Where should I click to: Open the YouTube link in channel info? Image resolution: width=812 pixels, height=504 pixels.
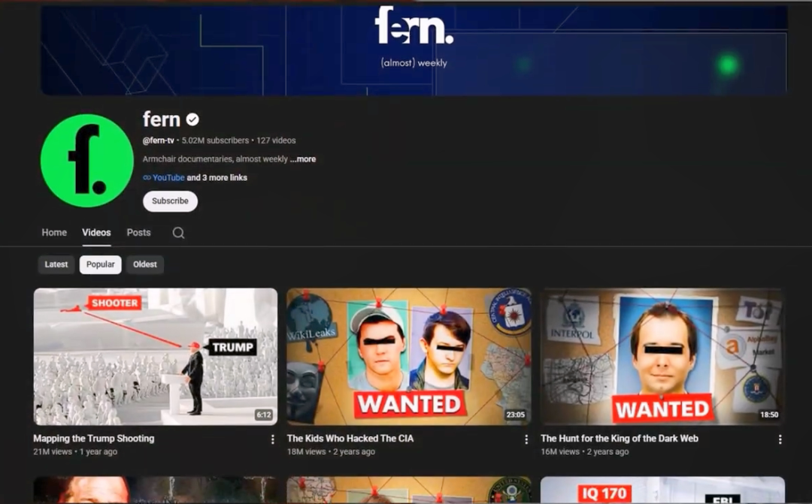tap(168, 177)
